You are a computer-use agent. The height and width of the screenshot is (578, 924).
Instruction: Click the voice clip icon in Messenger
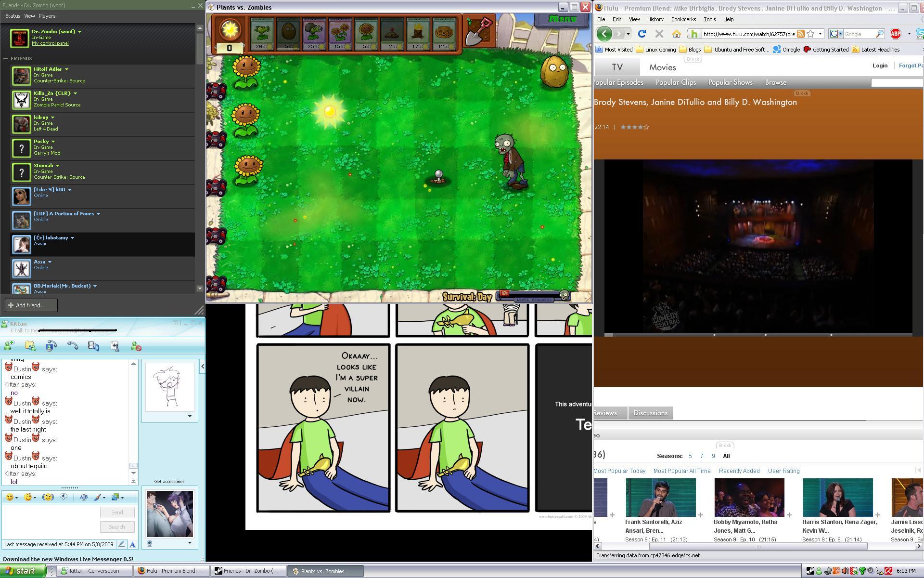[64, 497]
